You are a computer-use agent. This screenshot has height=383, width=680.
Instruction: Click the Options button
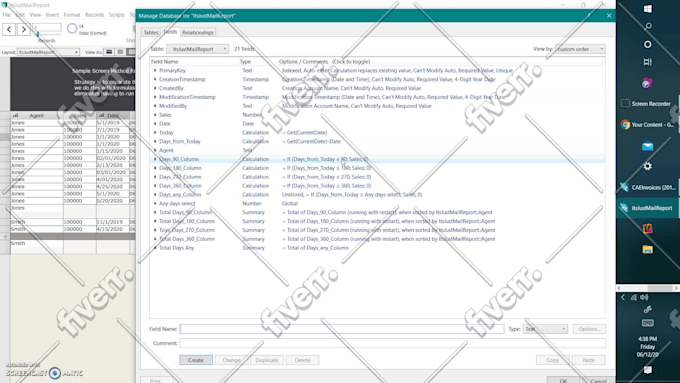click(x=589, y=329)
